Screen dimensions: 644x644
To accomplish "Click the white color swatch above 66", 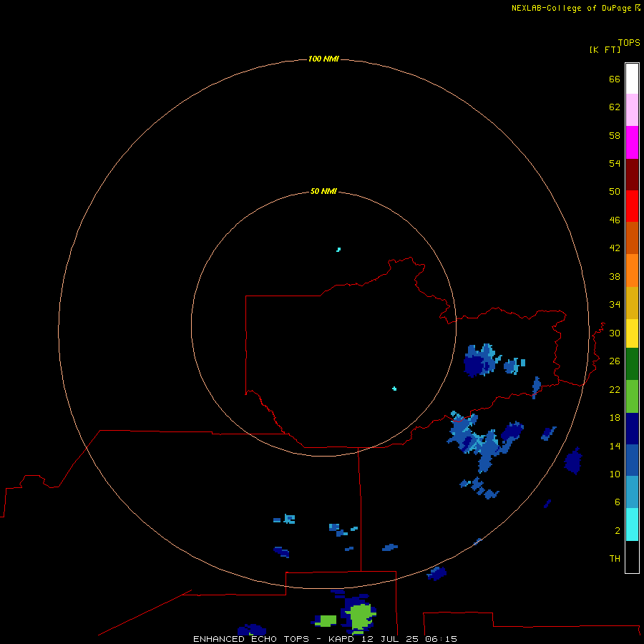I will [632, 79].
